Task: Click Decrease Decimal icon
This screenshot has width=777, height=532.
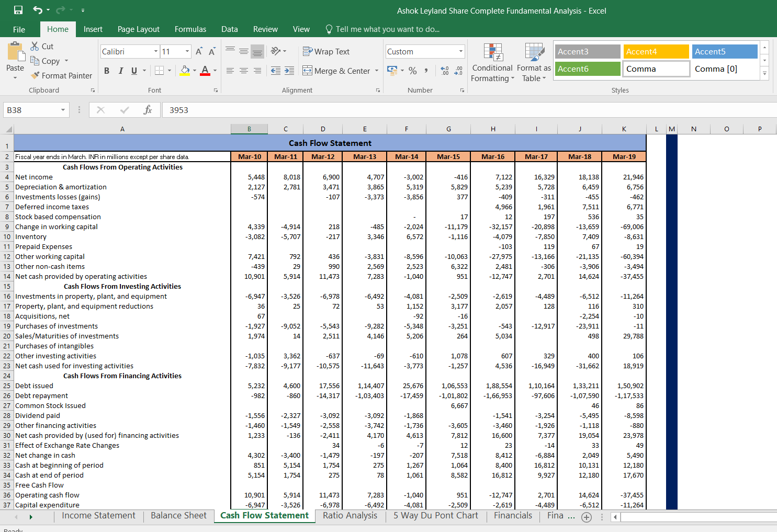Action: (x=458, y=71)
